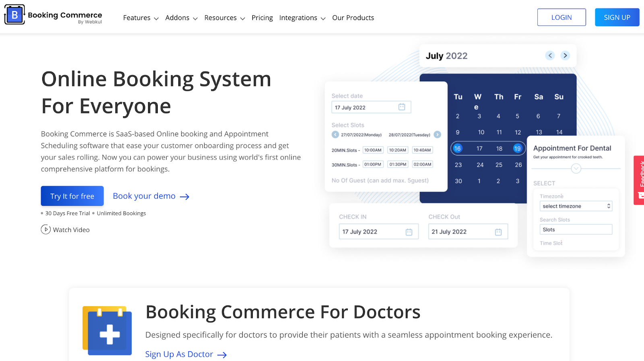644x361 pixels.
Task: Click the doctor's medical calendar icon
Action: (107, 330)
